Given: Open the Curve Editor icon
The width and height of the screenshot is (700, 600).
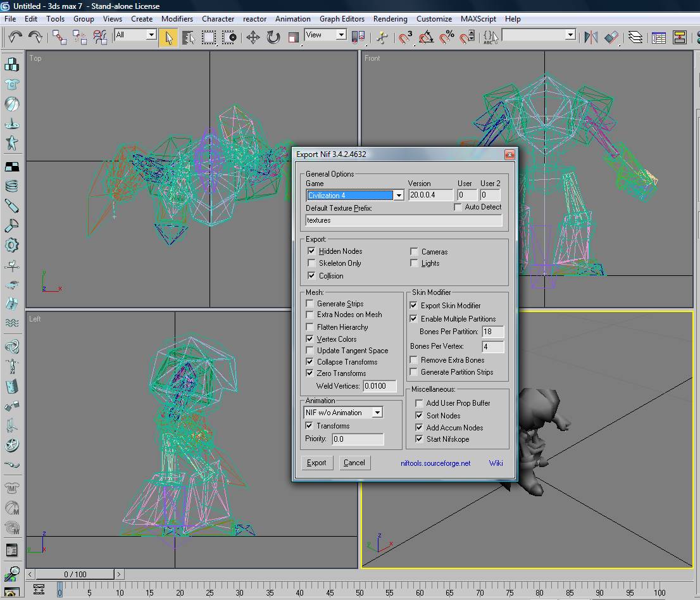Looking at the screenshot, I should click(659, 37).
